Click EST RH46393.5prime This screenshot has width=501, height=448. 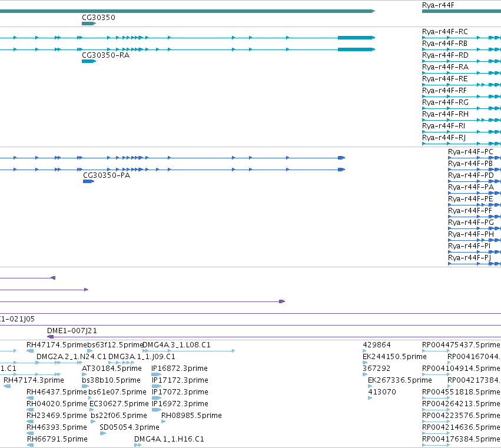[57, 427]
